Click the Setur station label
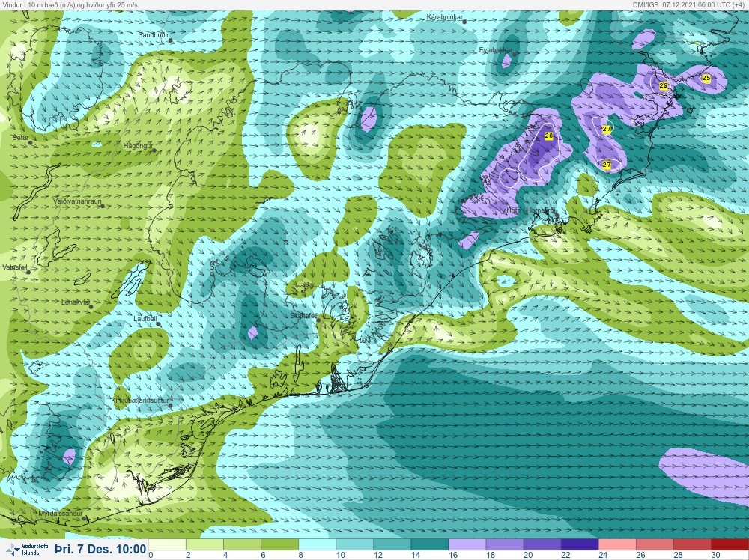 20,138
